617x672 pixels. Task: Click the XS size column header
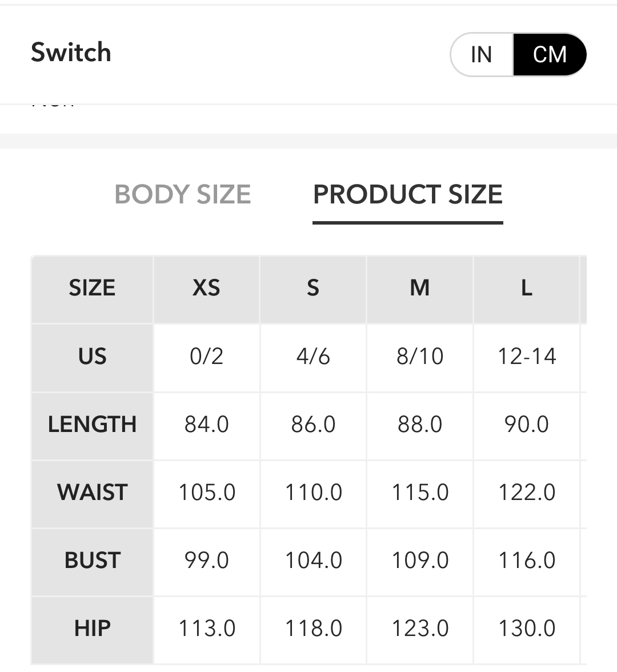coord(206,288)
